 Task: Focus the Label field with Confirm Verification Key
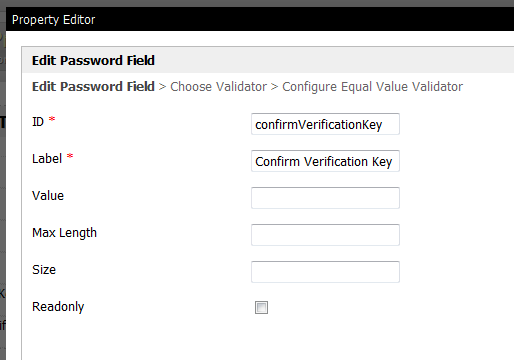click(325, 161)
